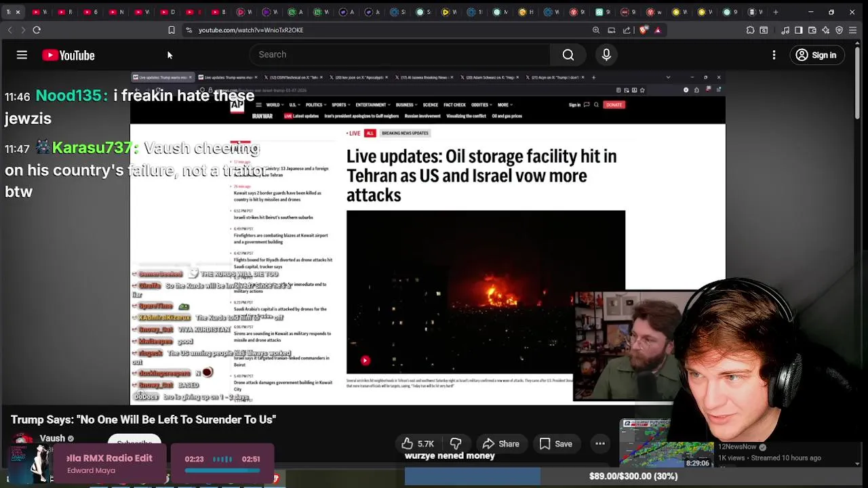Start voice search with microphone icon
The width and height of the screenshot is (868, 488).
[x=606, y=54]
